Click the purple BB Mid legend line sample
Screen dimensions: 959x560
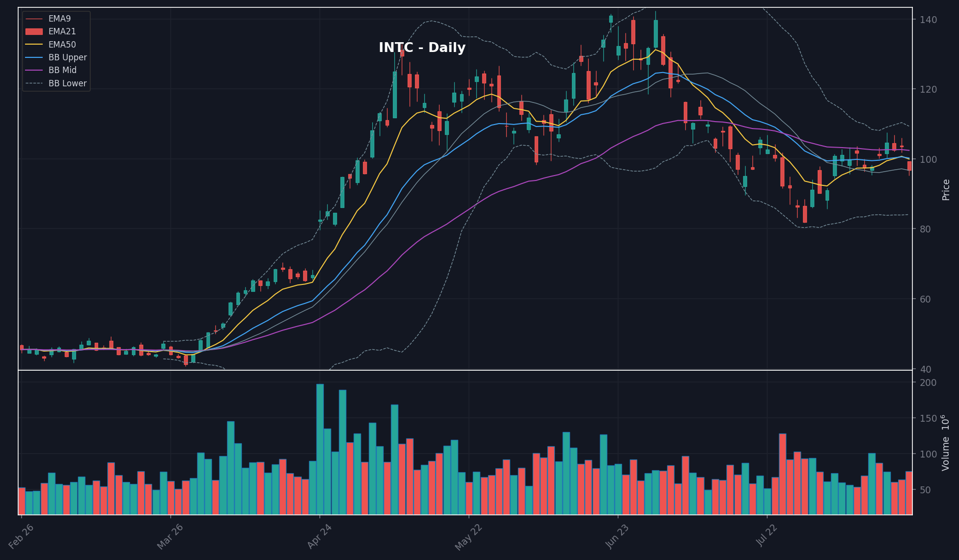34,70
